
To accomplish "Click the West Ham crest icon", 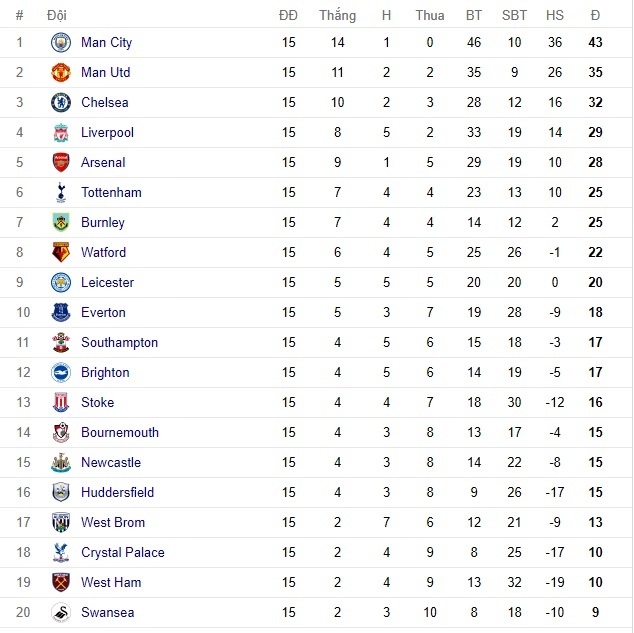I will 61,583.
